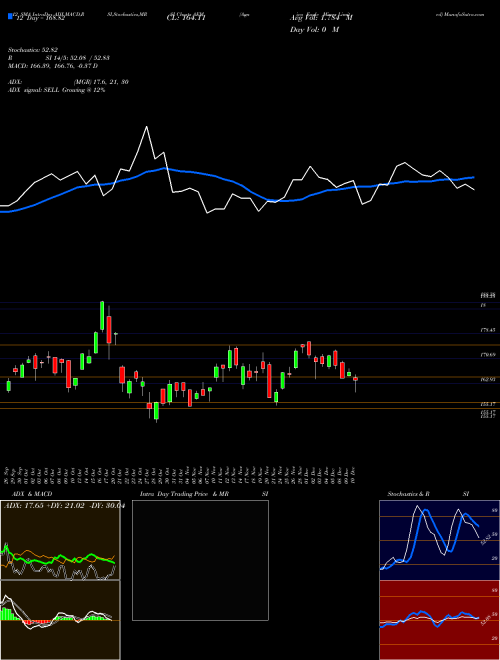
Task: Click the 'Avg Vol: 1.784 M' text
Action: [x=321, y=18]
